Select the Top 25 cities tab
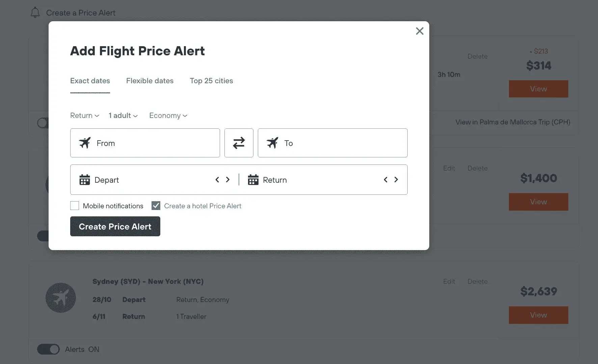 coord(211,81)
